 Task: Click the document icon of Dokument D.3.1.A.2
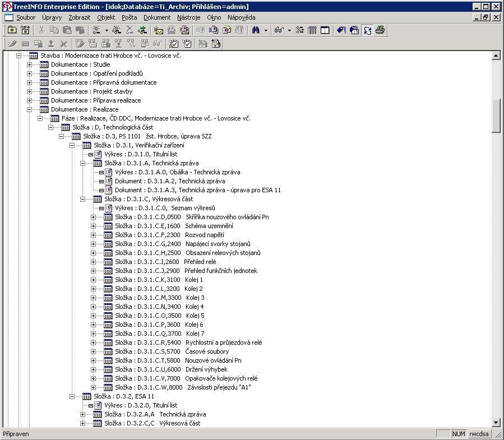(109, 181)
